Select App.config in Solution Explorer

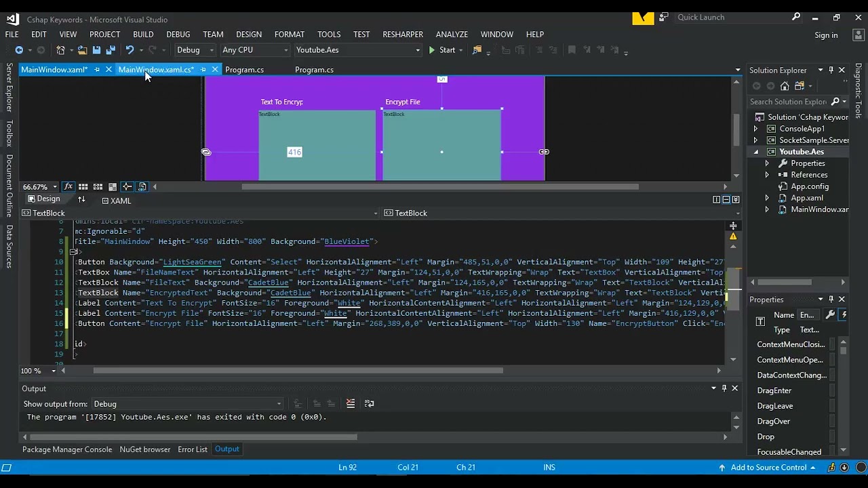[810, 186]
